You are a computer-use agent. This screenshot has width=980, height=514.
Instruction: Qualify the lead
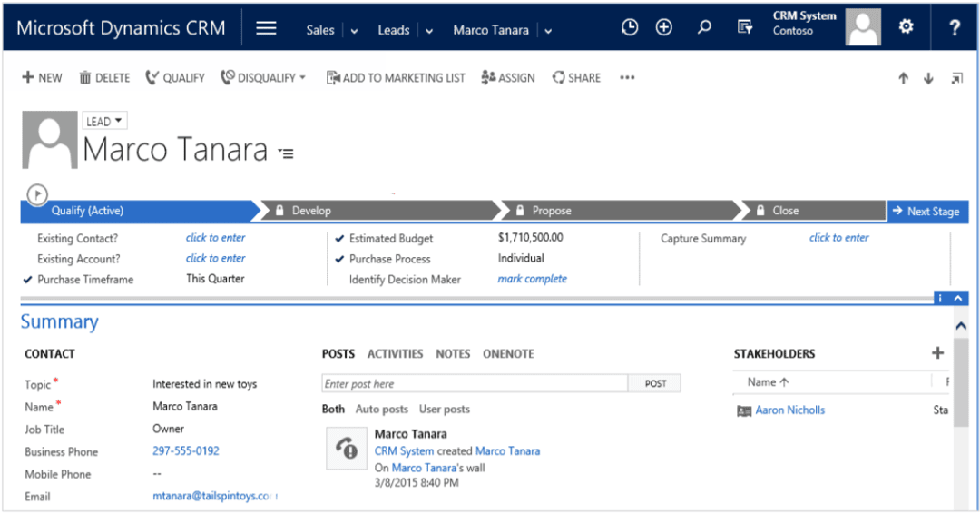click(175, 77)
